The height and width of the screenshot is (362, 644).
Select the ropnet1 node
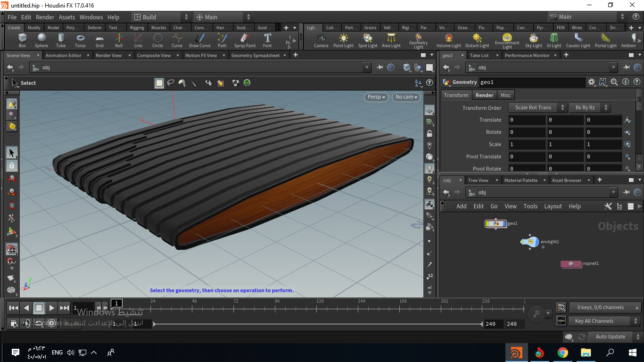point(571,264)
